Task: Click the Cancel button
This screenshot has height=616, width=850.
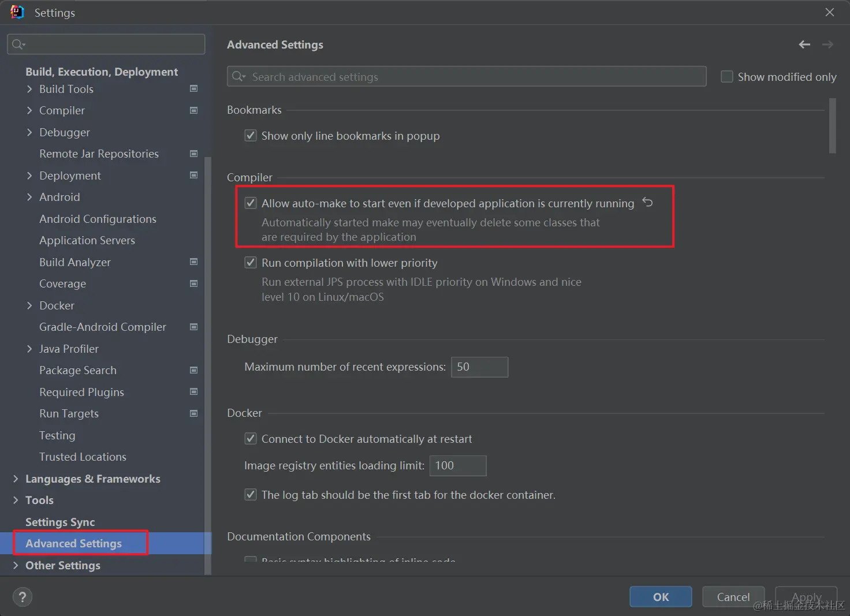Action: [x=733, y=597]
